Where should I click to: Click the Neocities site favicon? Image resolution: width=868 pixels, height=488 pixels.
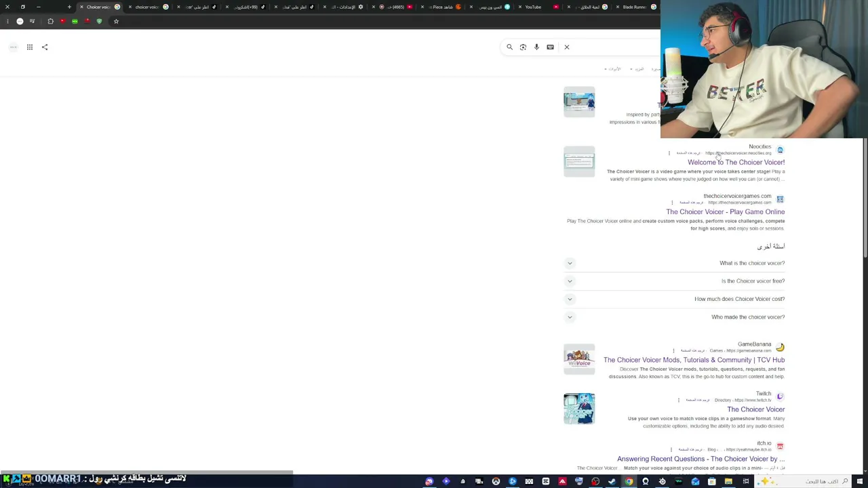(x=780, y=150)
